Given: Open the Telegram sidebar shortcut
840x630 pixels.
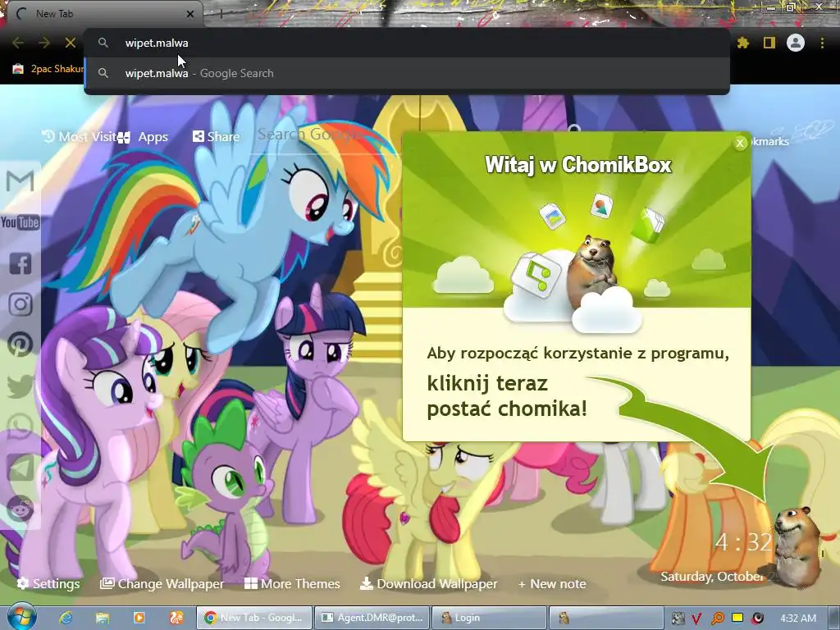Looking at the screenshot, I should (21, 468).
